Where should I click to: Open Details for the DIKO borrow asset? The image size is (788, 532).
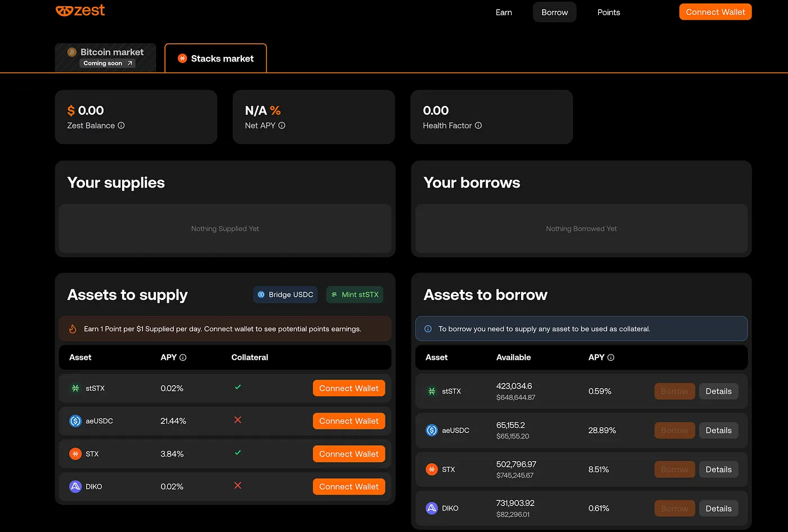pos(718,508)
